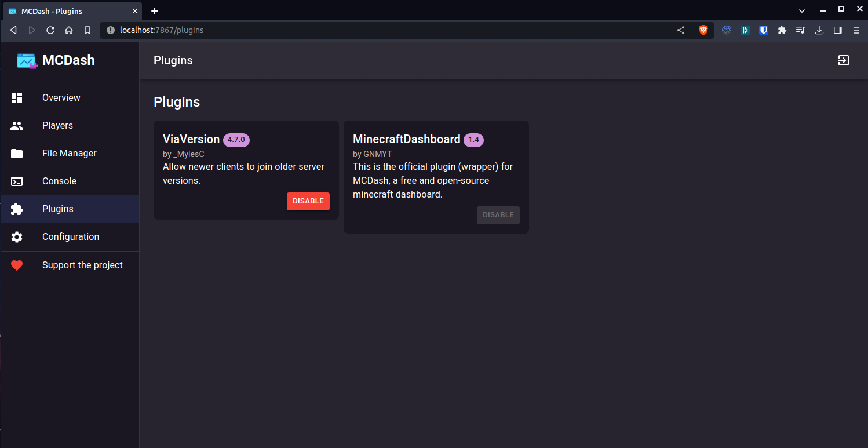Disable the ViaVersion plugin
Viewport: 868px width, 448px height.
click(x=308, y=201)
